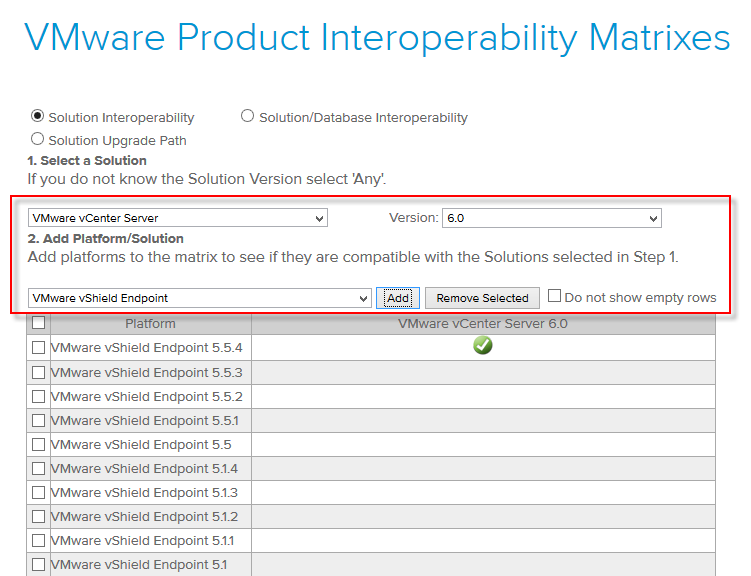Check the vShield Endpoint 5.1.4 row checkbox
751x576 pixels.
pyautogui.click(x=38, y=468)
